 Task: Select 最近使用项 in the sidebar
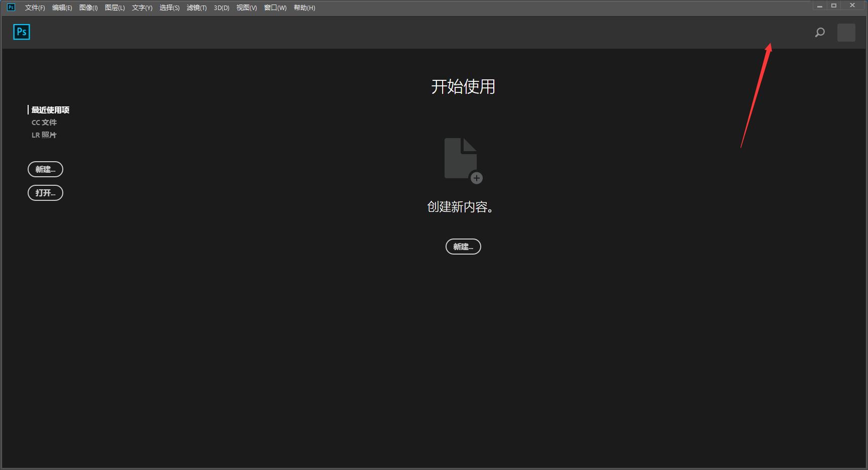pyautogui.click(x=50, y=109)
